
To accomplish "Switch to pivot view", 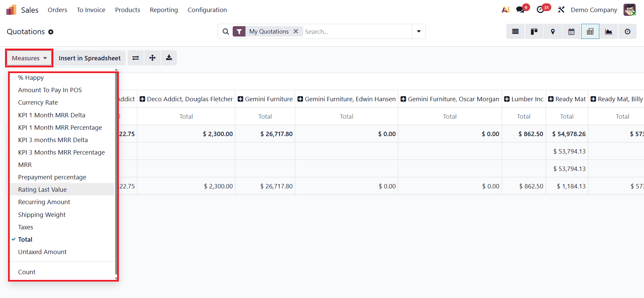I will 590,32.
